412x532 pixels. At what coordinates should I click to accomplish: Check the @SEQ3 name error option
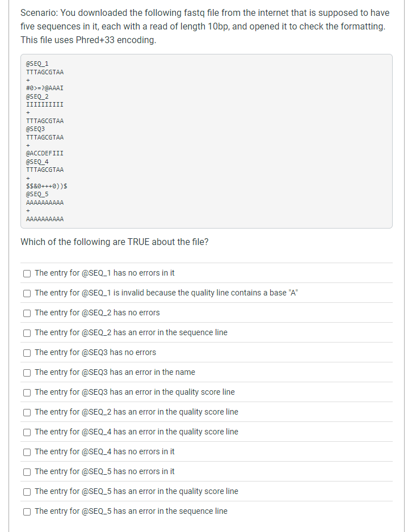coord(27,373)
